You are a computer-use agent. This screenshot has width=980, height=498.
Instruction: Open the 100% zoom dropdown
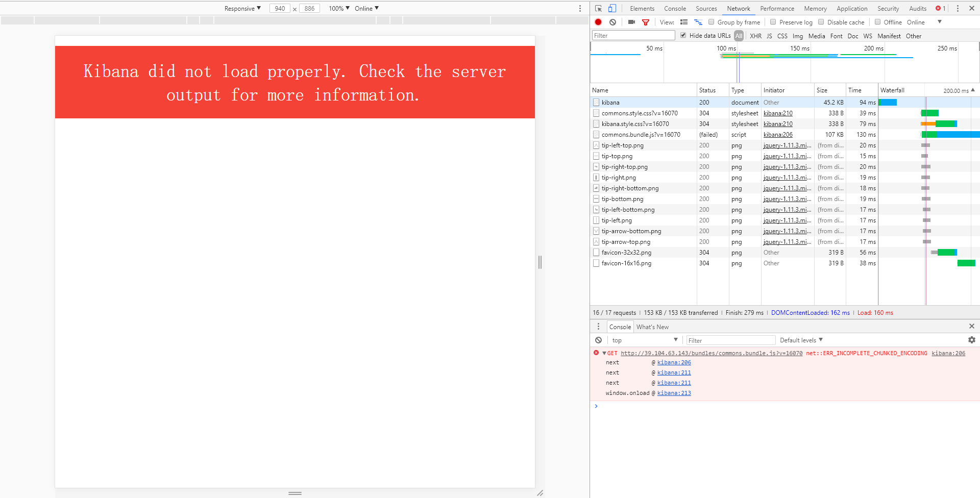pos(339,9)
